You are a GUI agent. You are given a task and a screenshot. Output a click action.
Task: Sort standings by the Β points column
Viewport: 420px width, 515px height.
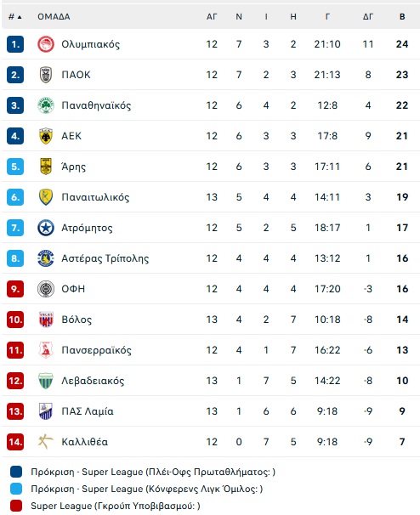[402, 17]
